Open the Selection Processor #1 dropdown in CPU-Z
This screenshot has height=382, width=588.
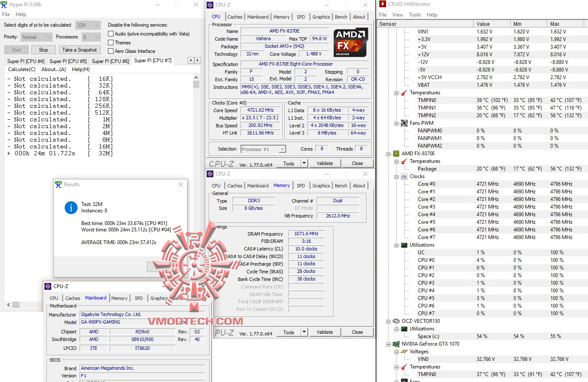263,149
